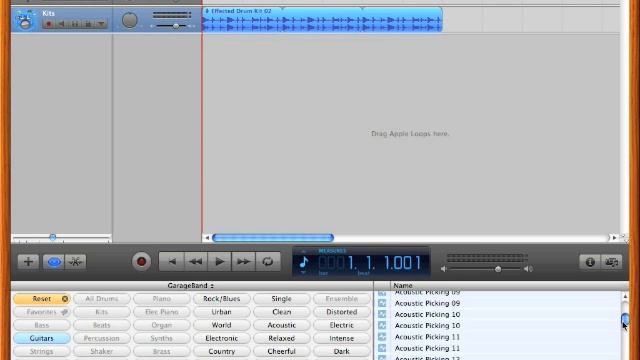Toggle the loop browser eye button

53,262
